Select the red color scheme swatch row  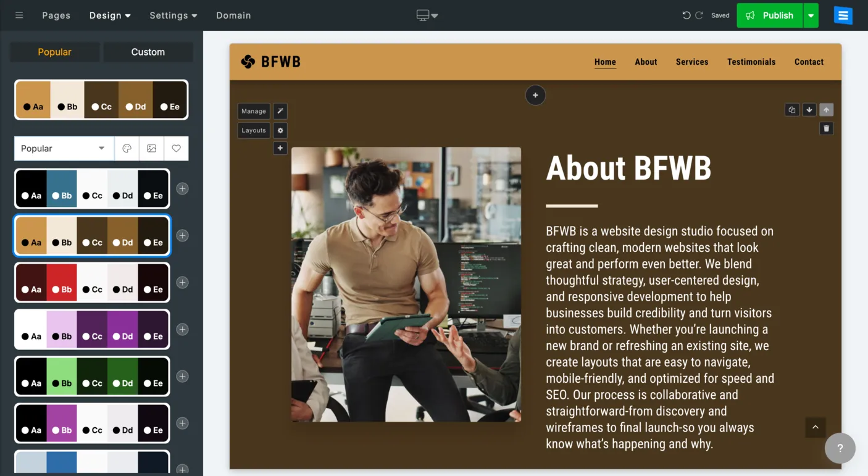tap(91, 282)
